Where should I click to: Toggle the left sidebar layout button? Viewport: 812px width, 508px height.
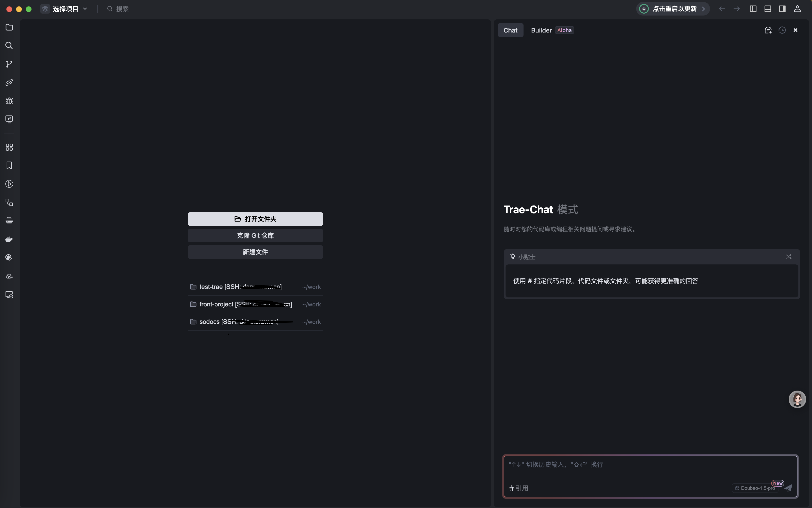pos(753,9)
